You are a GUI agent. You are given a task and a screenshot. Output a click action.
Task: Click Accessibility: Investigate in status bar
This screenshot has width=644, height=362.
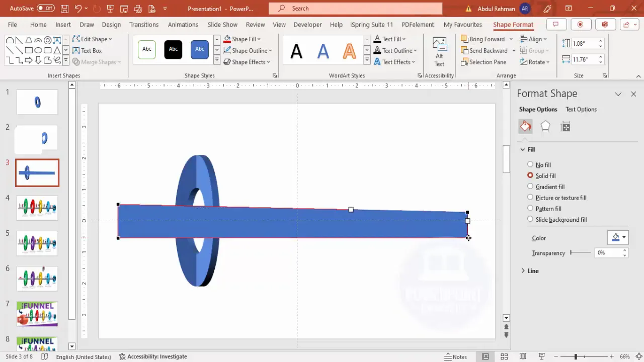(153, 356)
